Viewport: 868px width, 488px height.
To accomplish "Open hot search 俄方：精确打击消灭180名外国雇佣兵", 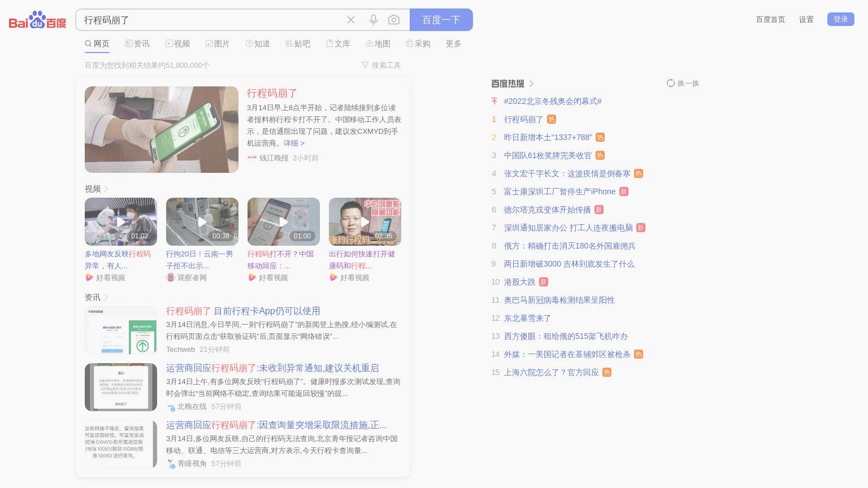I will click(570, 246).
